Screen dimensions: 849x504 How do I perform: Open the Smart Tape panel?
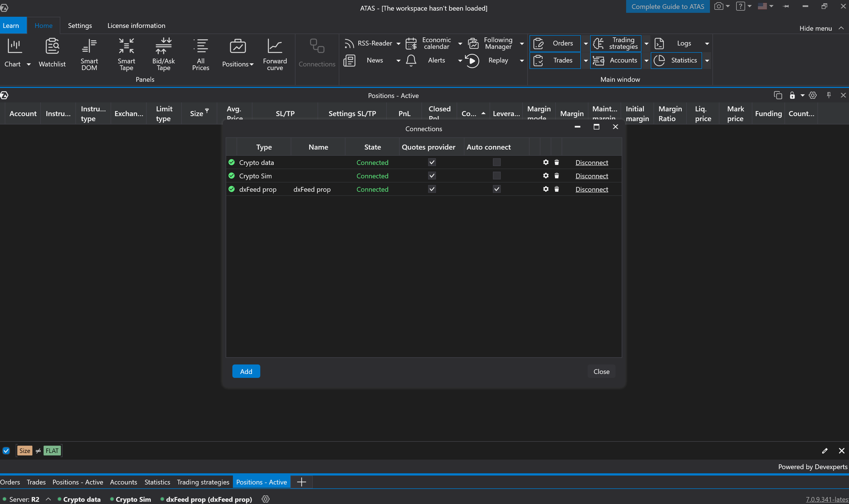point(126,54)
